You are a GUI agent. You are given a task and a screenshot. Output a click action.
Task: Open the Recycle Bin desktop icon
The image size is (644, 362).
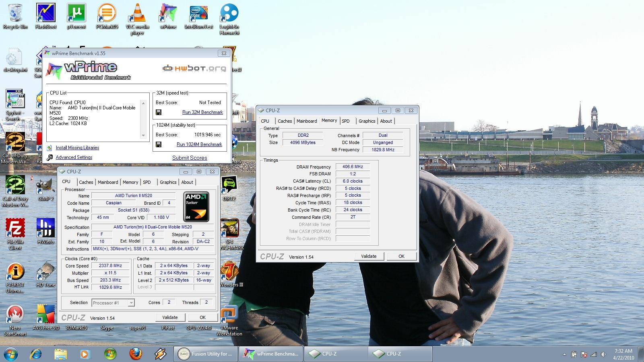point(15,16)
